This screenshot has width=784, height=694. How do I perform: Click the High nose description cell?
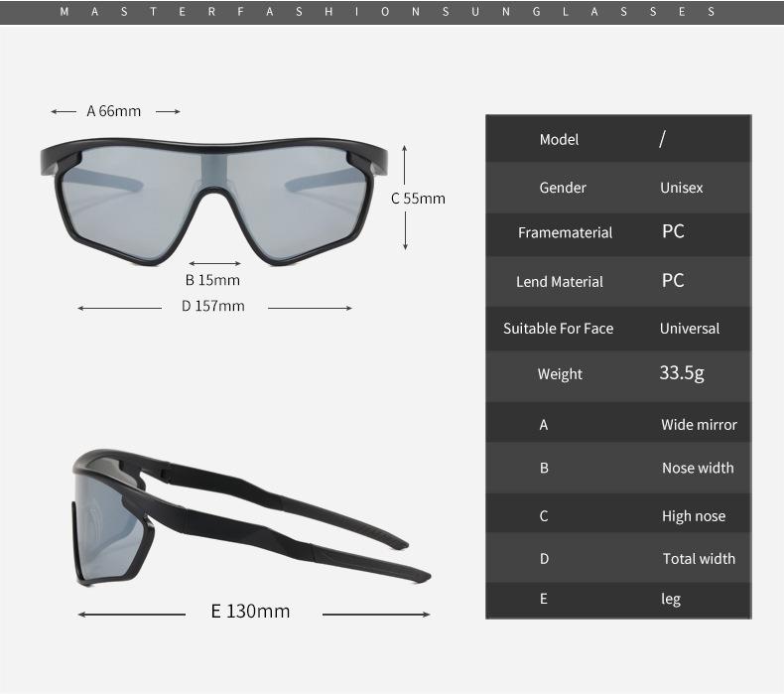[x=693, y=516]
